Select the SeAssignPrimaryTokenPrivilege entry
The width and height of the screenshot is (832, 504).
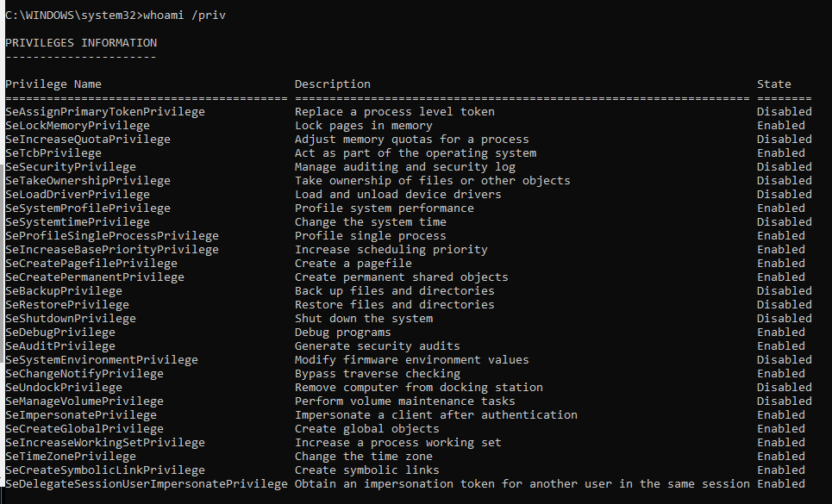click(x=105, y=112)
